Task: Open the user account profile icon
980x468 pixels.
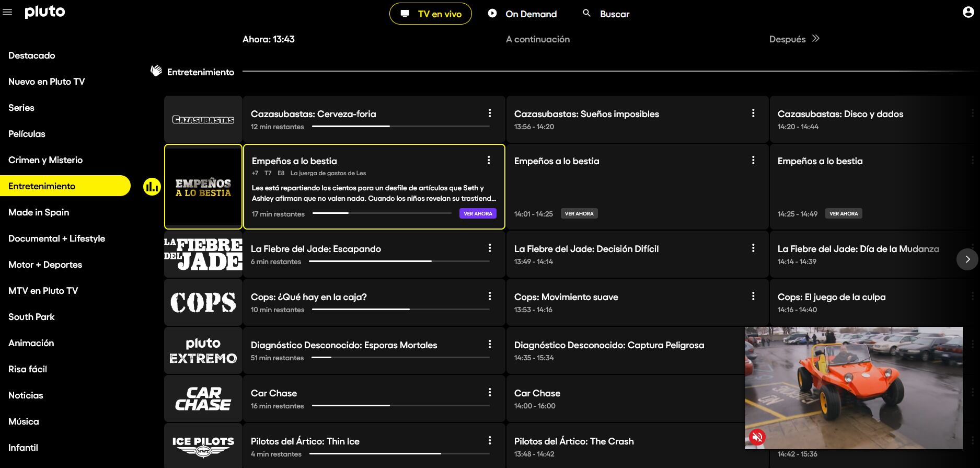Action: [969, 12]
